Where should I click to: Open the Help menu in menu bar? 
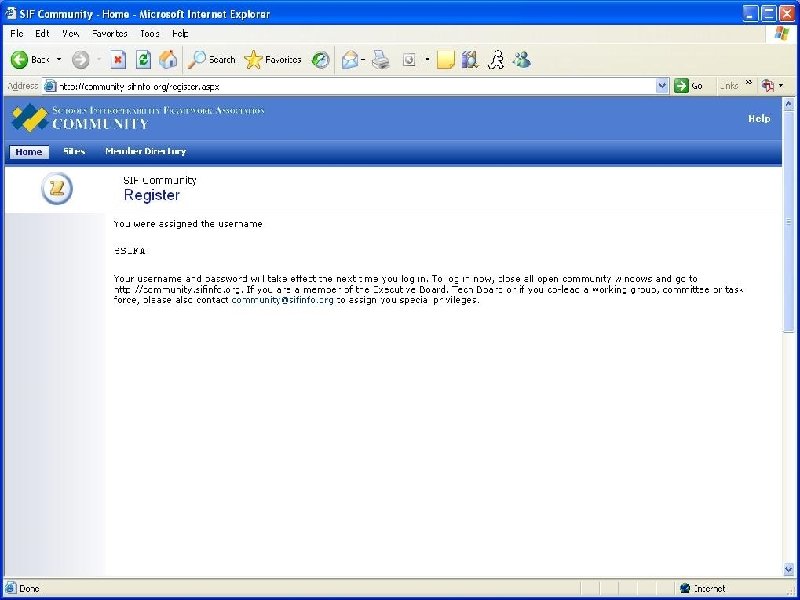tap(180, 34)
